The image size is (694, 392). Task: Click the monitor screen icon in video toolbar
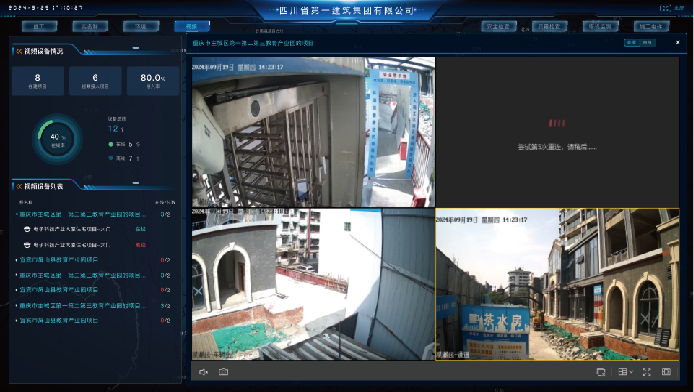[601, 372]
